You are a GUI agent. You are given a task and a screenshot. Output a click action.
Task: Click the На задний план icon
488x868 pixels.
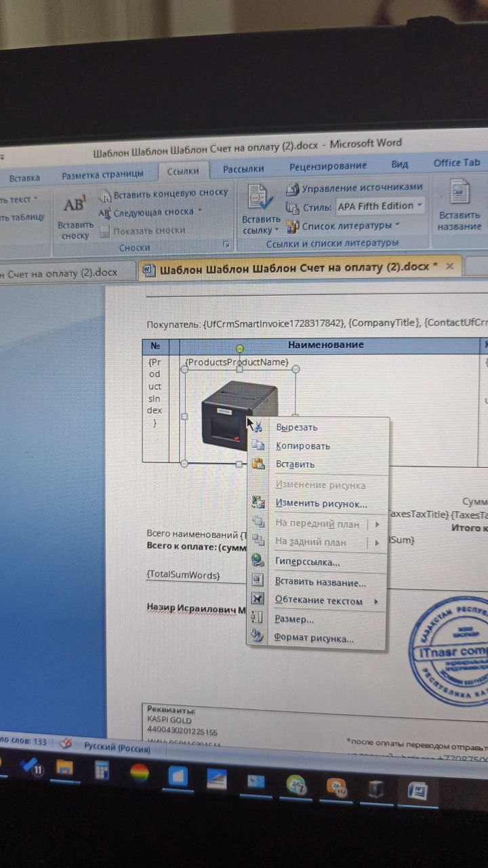tap(258, 541)
